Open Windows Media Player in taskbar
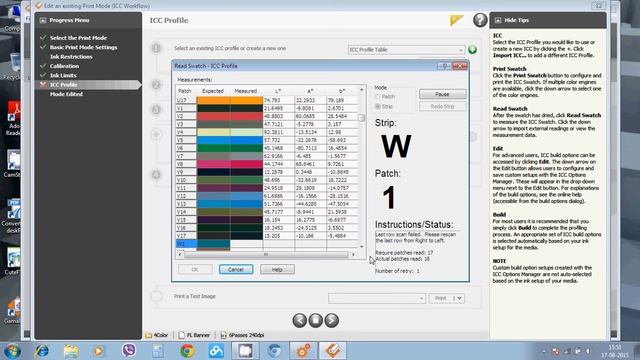Image resolution: width=640 pixels, height=360 pixels. coord(98,351)
